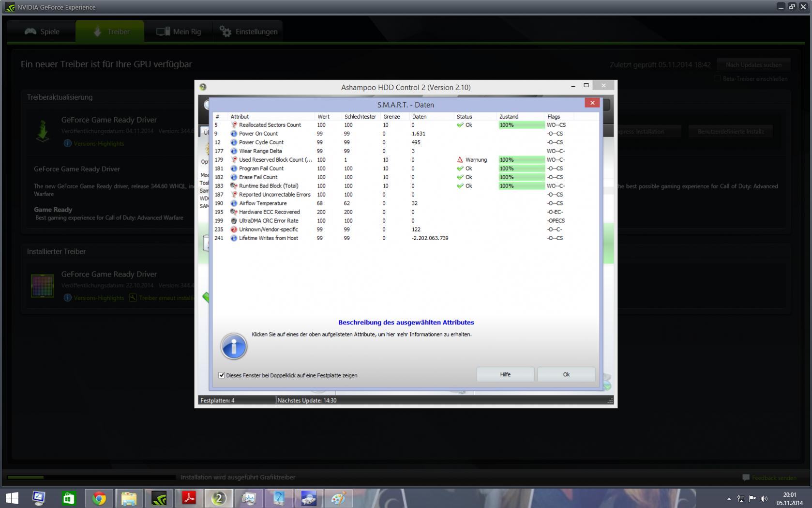Click 'Nächstes Update: 14:30' status entry
The width and height of the screenshot is (812, 508).
point(307,400)
